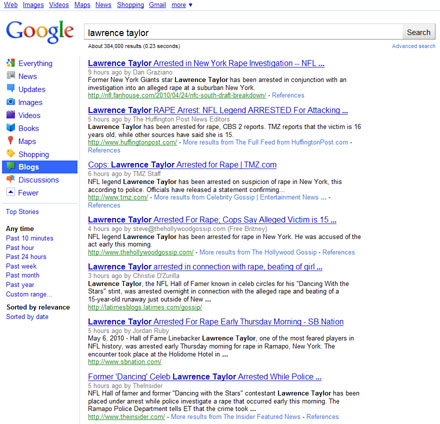Screen dimensions: 440x424
Task: Open the Discussions bubbles icon
Action: coord(11,179)
